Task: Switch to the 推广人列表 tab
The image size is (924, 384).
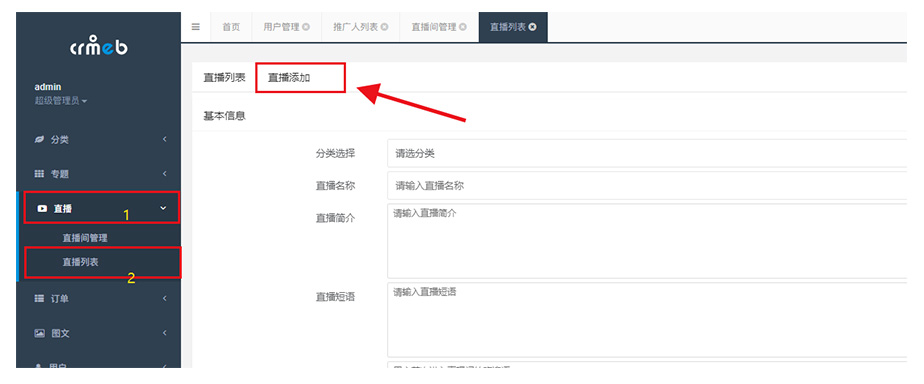Action: tap(361, 27)
